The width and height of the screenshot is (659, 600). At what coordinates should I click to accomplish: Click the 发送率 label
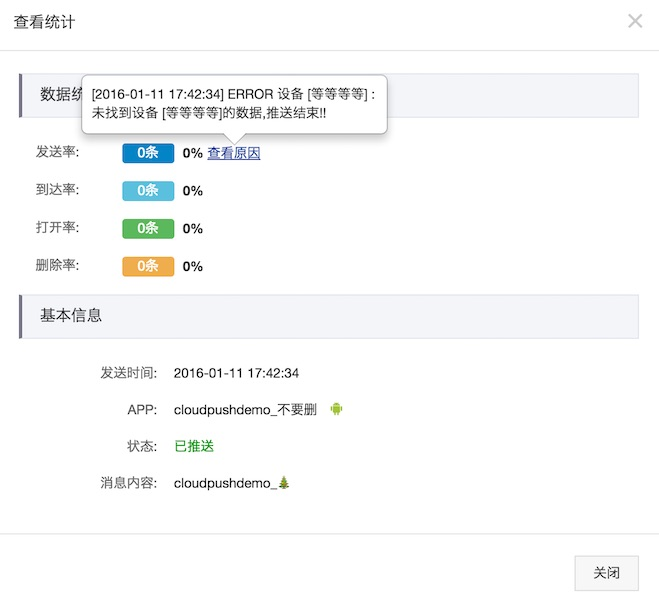(x=57, y=152)
